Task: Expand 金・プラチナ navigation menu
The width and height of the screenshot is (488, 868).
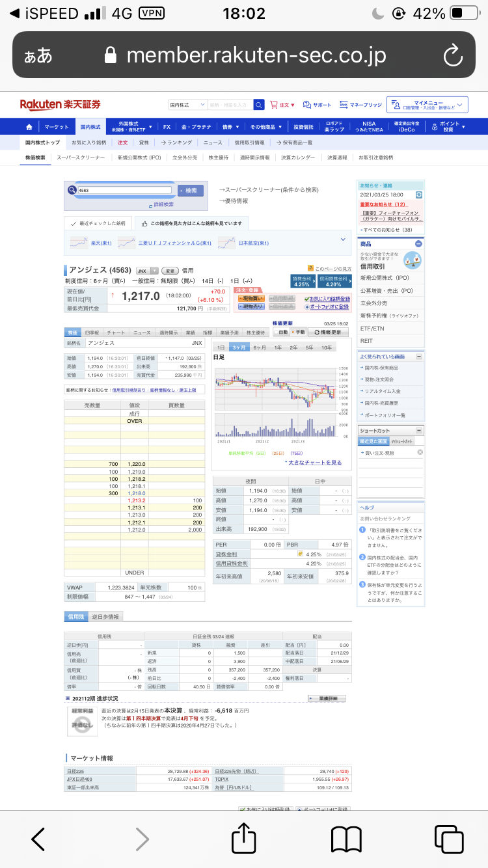Action: tap(197, 127)
